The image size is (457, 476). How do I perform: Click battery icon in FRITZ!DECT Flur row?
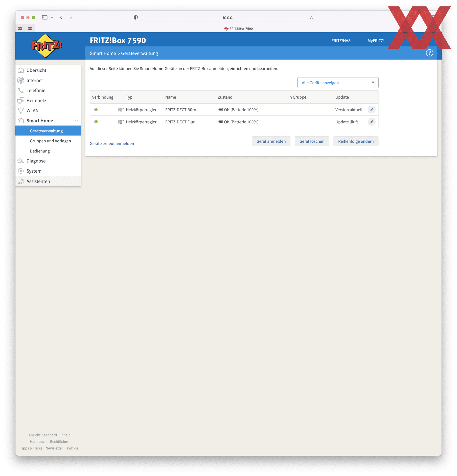220,122
